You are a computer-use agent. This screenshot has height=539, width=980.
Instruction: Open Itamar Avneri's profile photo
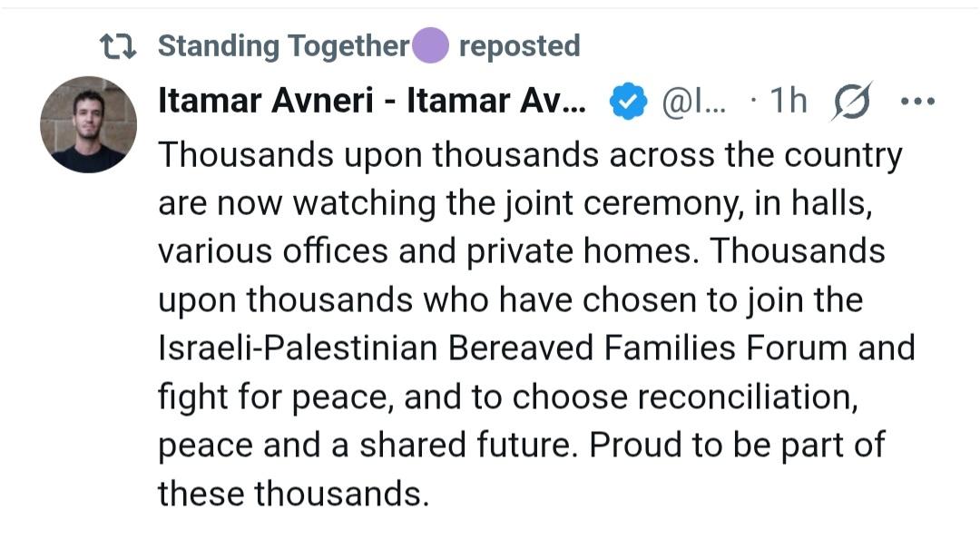tap(88, 124)
